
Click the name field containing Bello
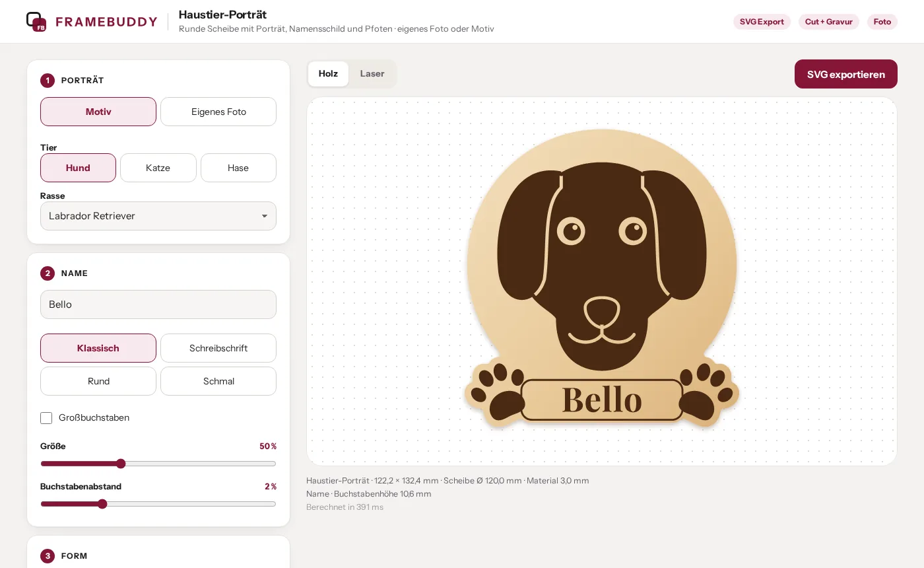[158, 304]
